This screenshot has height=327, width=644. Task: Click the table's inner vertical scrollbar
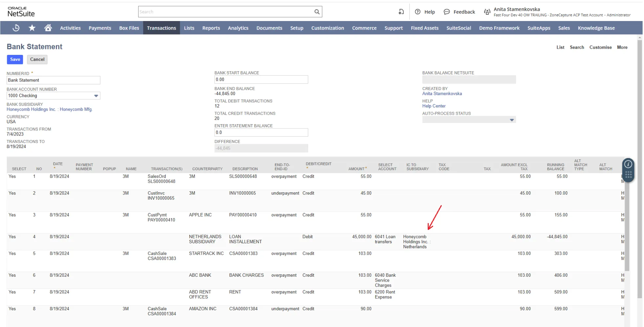coord(627,222)
